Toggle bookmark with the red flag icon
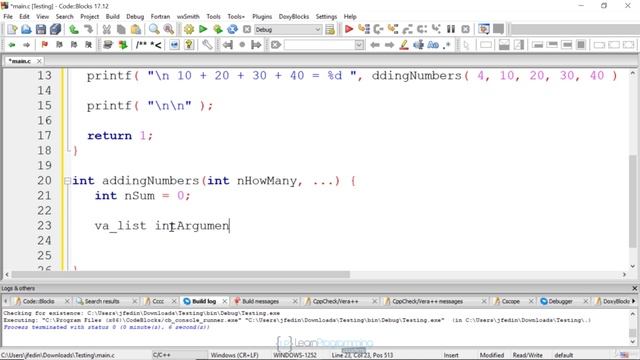 point(44,44)
